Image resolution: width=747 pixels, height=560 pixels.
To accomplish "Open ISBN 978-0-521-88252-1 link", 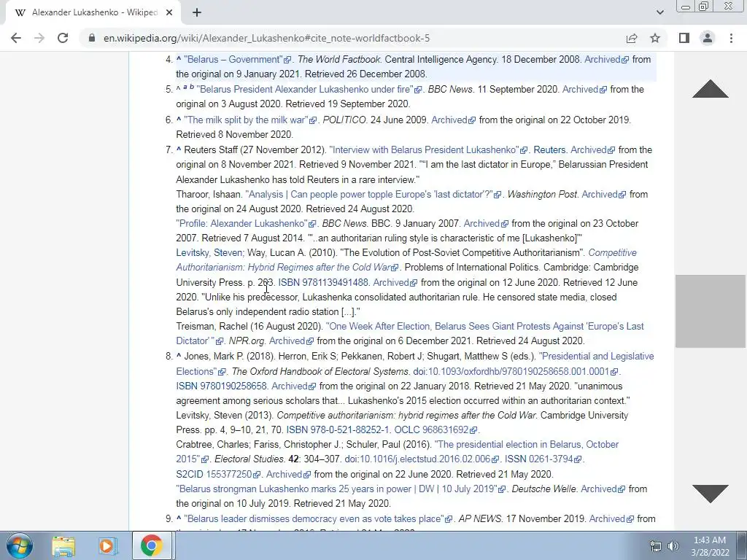I will click(x=338, y=430).
